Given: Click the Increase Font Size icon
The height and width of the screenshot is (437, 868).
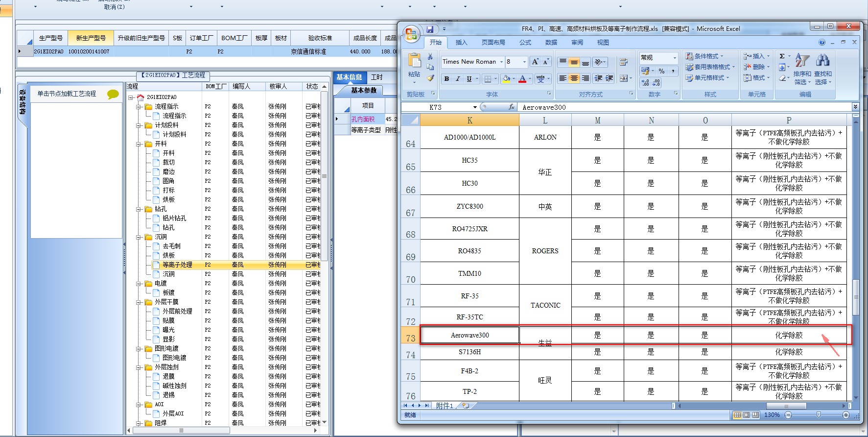Looking at the screenshot, I should (535, 62).
